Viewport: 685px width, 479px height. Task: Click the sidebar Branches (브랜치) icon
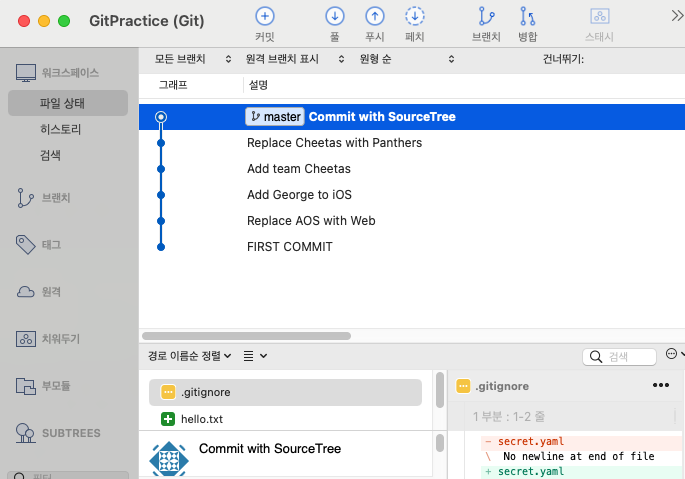[x=25, y=198]
